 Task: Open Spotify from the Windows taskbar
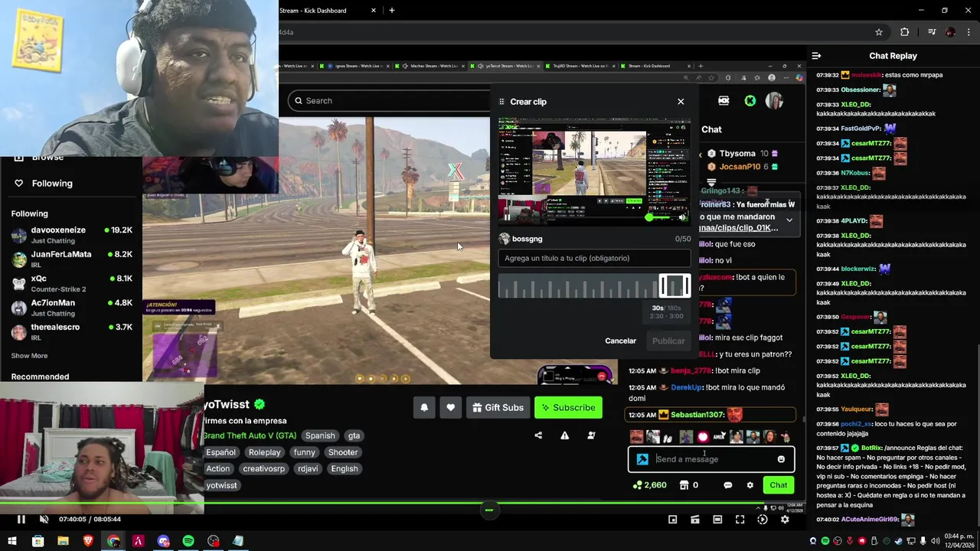click(x=188, y=542)
